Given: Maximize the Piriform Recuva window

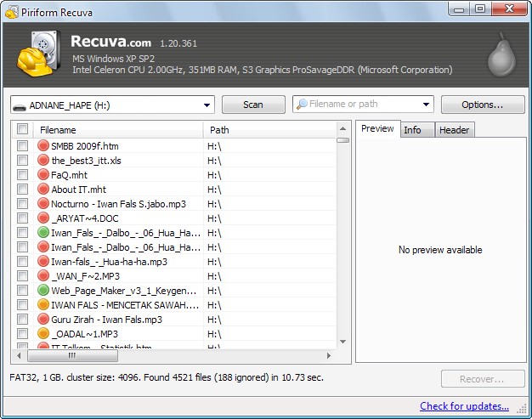Looking at the screenshot, I should (x=480, y=8).
